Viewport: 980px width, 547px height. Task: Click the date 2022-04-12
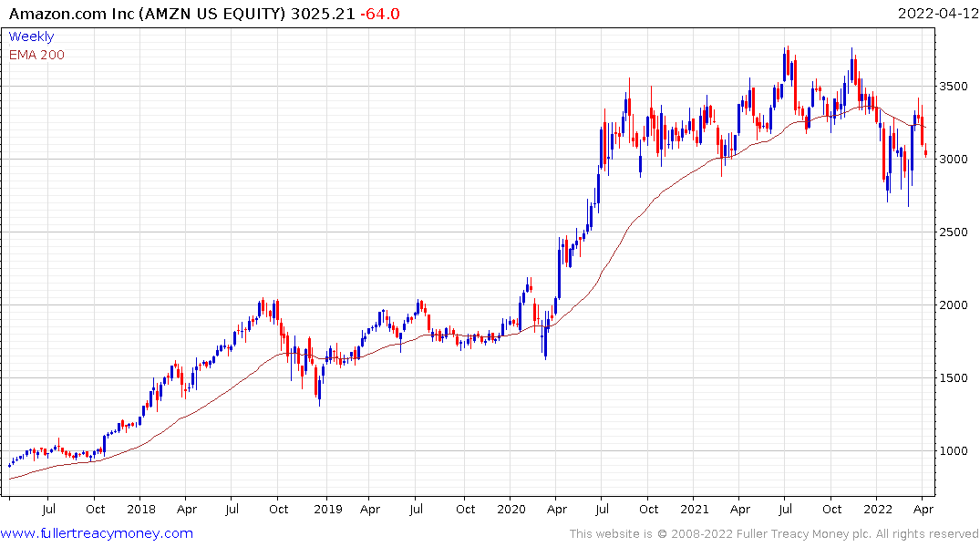[937, 14]
